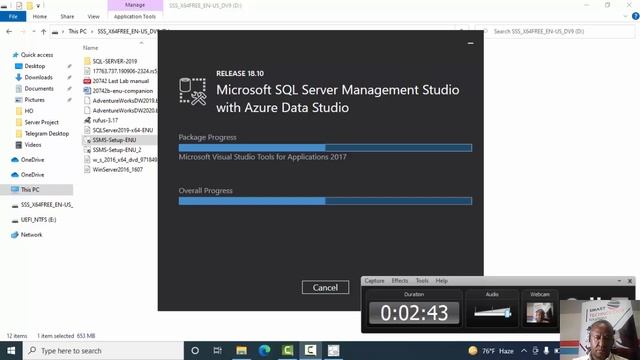Open Downloads folder in sidebar
This screenshot has height=360, width=640.
pyautogui.click(x=38, y=77)
